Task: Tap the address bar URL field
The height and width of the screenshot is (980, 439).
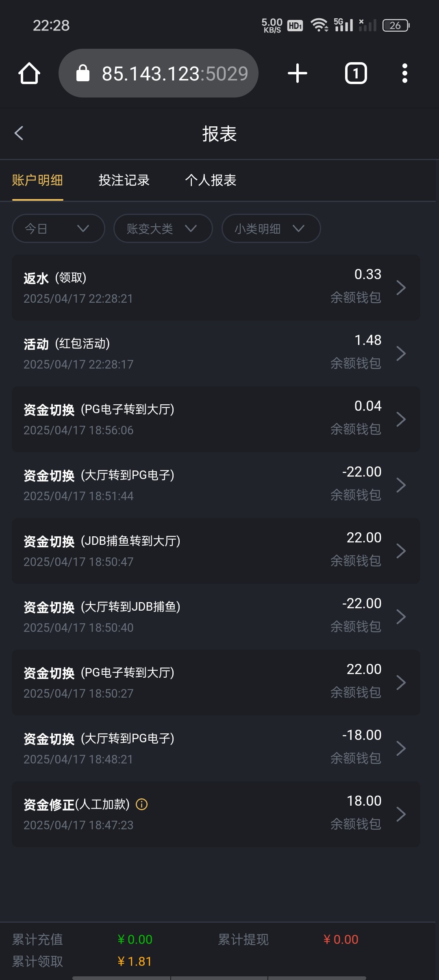Action: [175, 74]
